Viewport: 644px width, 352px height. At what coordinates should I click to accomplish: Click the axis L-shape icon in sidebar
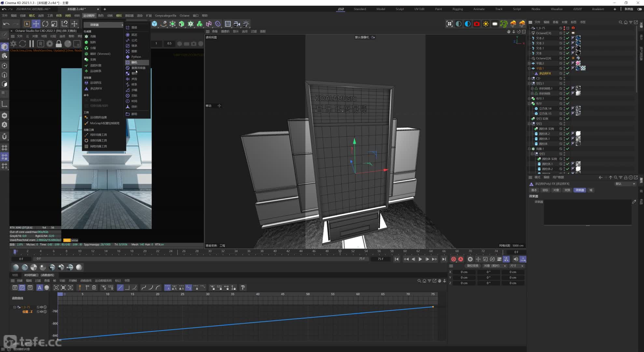[x=5, y=104]
